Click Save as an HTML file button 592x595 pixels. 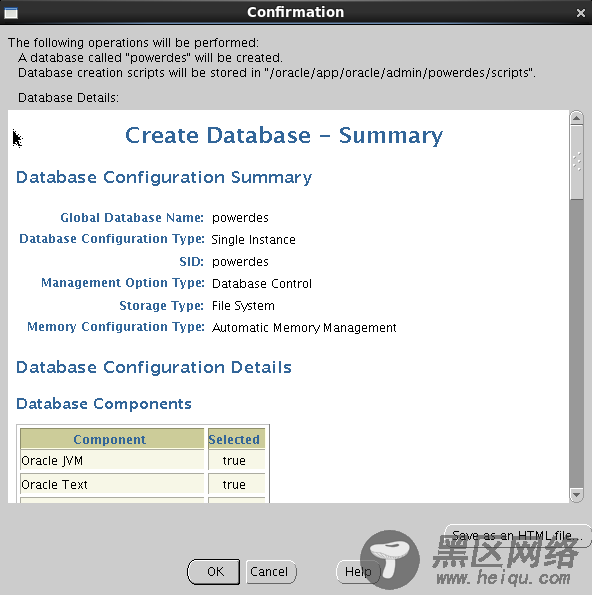(x=518, y=535)
